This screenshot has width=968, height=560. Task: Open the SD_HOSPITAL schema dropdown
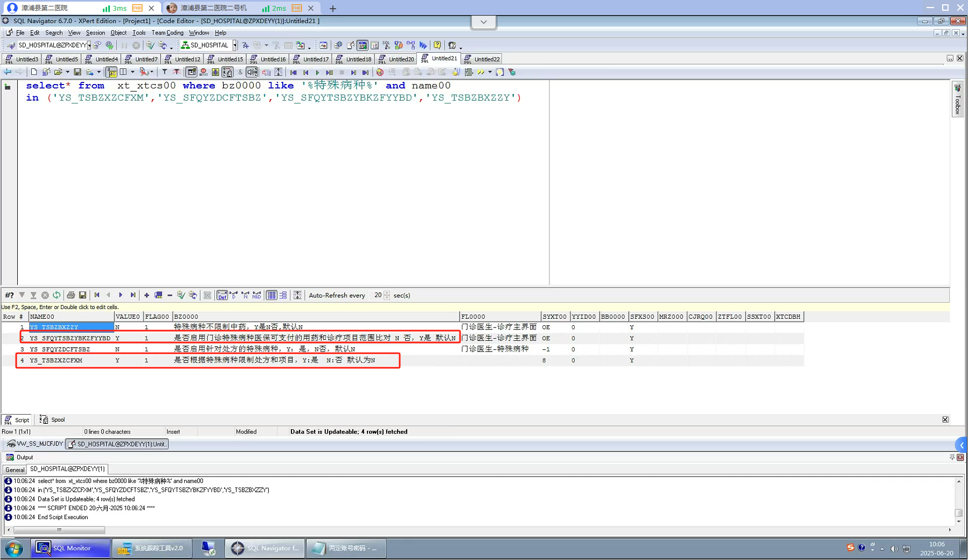(x=235, y=45)
